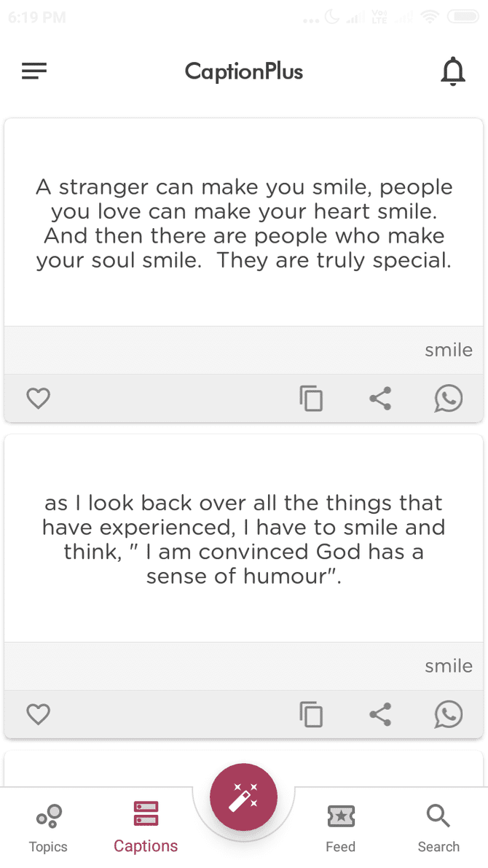
Task: Copy the stranger smile caption
Action: (x=312, y=399)
